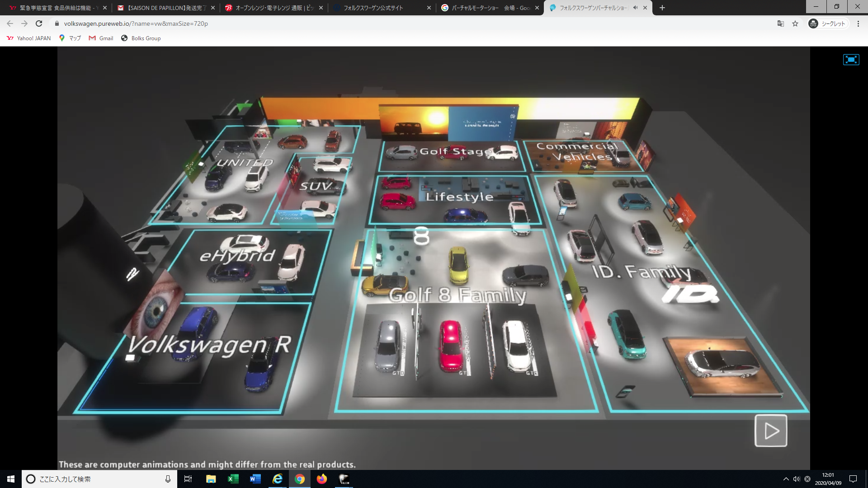The width and height of the screenshot is (868, 488).
Task: Close the Volkswagen virtual show tab
Action: (x=645, y=8)
